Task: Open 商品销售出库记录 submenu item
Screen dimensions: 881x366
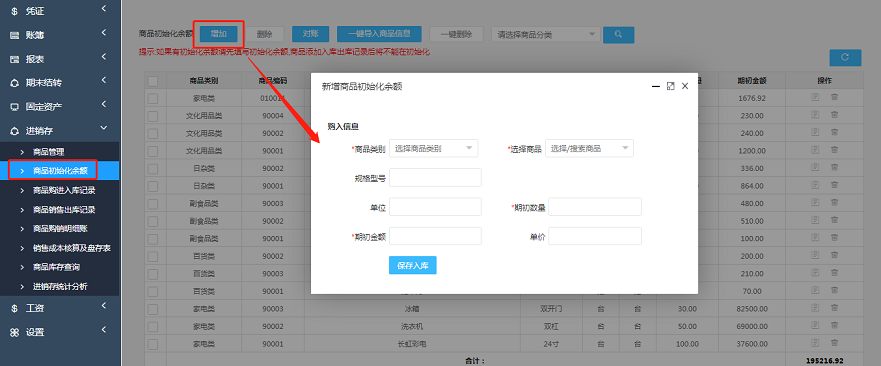Action: [60, 209]
